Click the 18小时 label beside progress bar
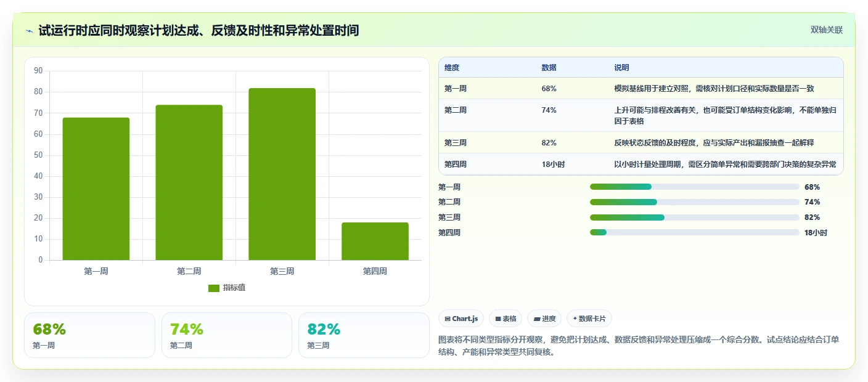 pyautogui.click(x=816, y=233)
